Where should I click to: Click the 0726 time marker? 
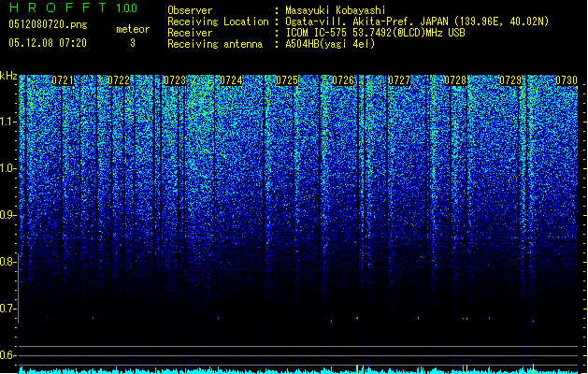(343, 80)
